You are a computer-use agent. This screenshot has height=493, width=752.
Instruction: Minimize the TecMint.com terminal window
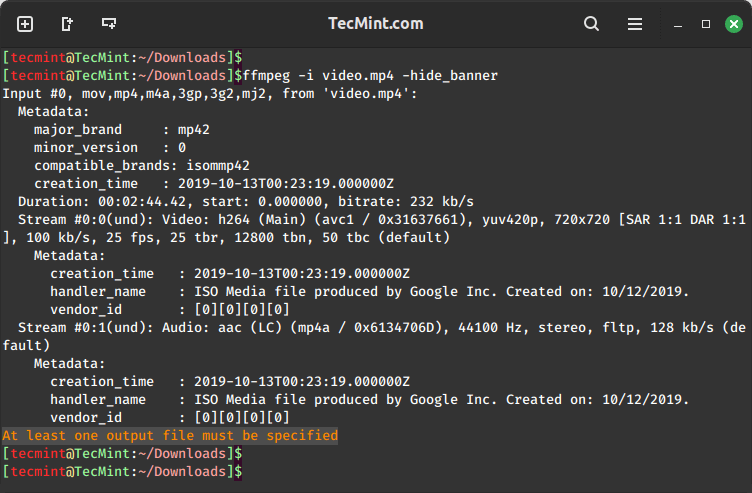678,25
